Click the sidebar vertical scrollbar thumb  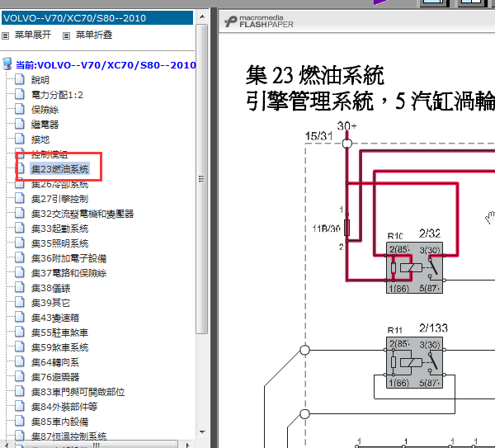pyautogui.click(x=202, y=179)
